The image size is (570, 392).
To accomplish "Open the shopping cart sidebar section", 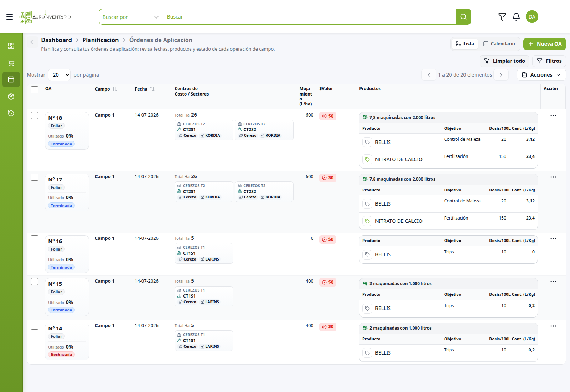I will 11,63.
